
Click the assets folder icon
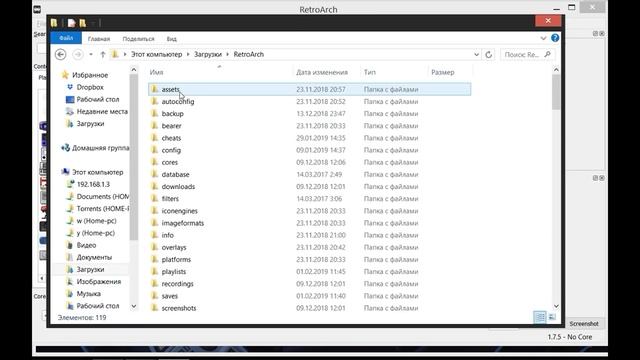(155, 89)
